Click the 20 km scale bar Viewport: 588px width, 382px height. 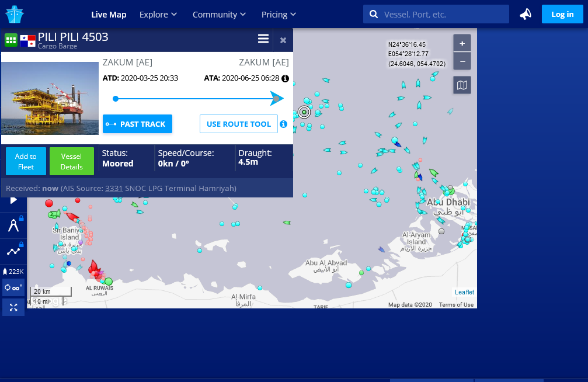(x=51, y=291)
